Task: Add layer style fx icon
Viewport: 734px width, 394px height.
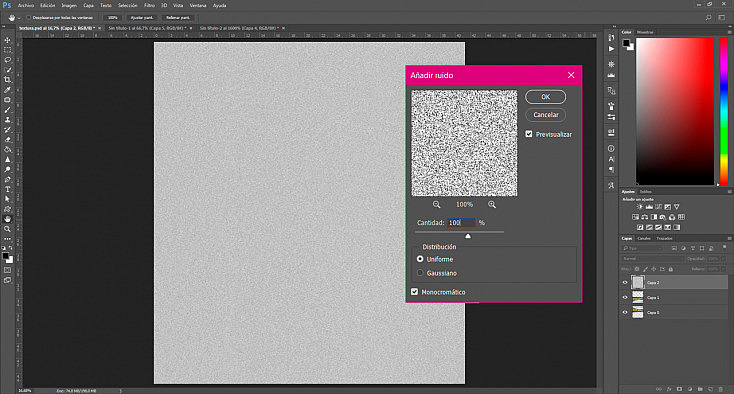Action: point(669,389)
